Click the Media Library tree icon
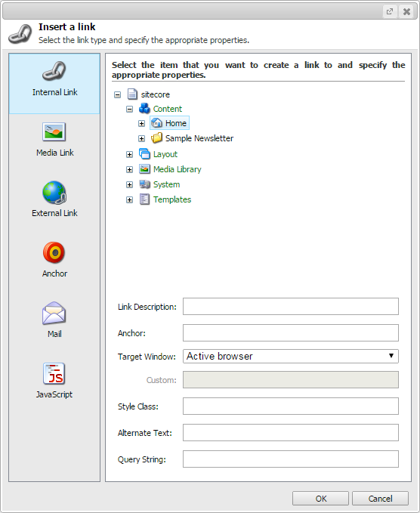This screenshot has height=513, width=420. pos(144,169)
